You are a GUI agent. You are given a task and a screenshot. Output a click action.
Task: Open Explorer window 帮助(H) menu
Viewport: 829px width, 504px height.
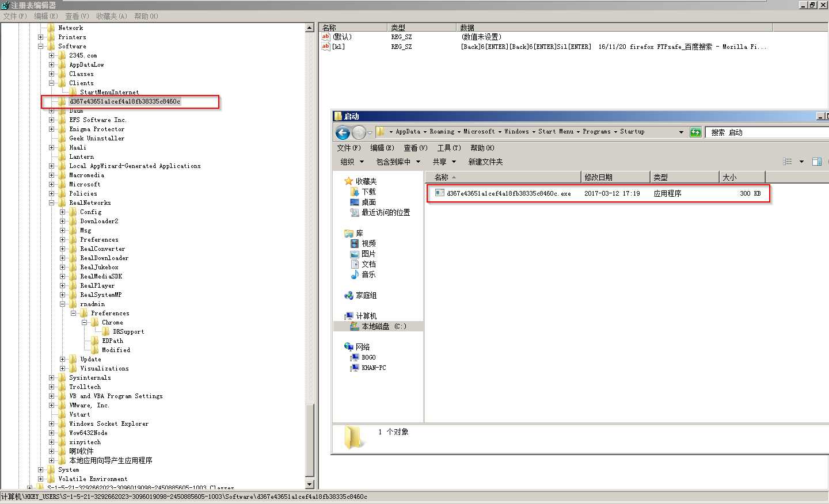[x=482, y=148]
